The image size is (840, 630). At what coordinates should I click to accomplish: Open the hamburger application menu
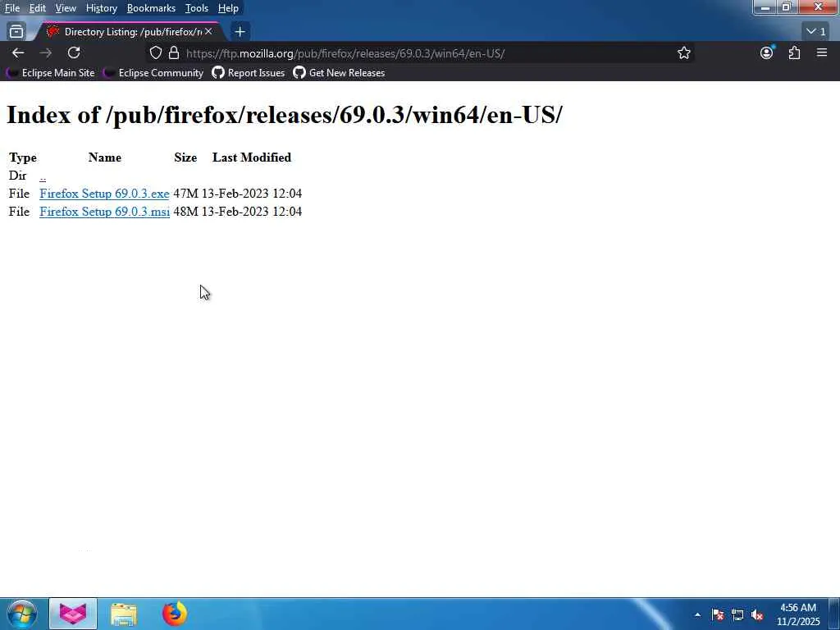[x=822, y=52]
